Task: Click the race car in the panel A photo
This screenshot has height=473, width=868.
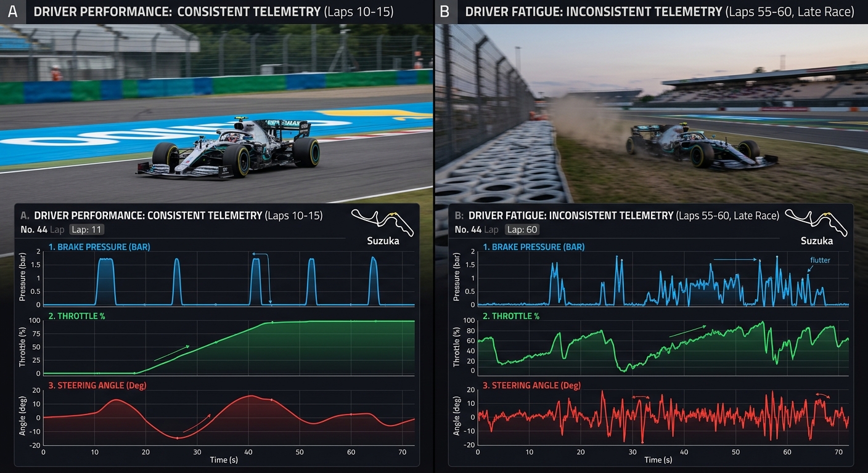Action: point(229,148)
